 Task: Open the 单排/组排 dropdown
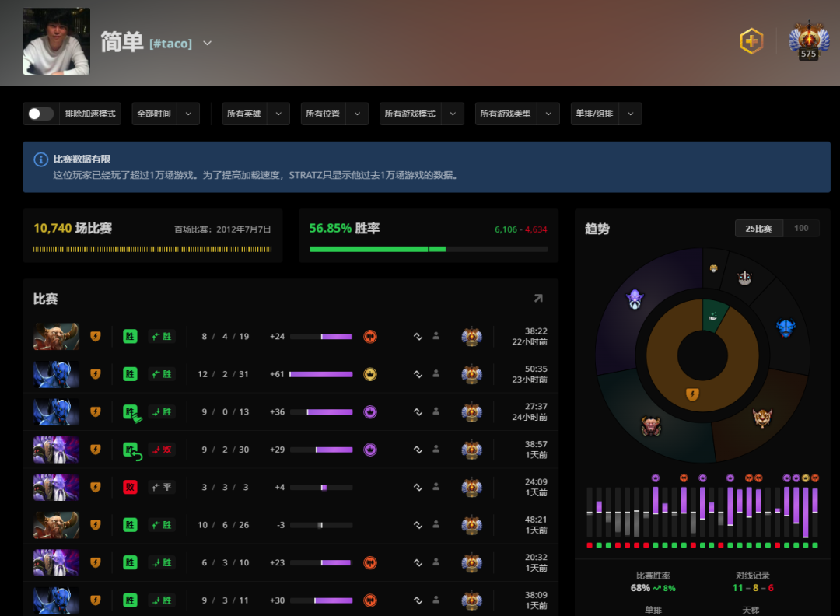pyautogui.click(x=606, y=114)
